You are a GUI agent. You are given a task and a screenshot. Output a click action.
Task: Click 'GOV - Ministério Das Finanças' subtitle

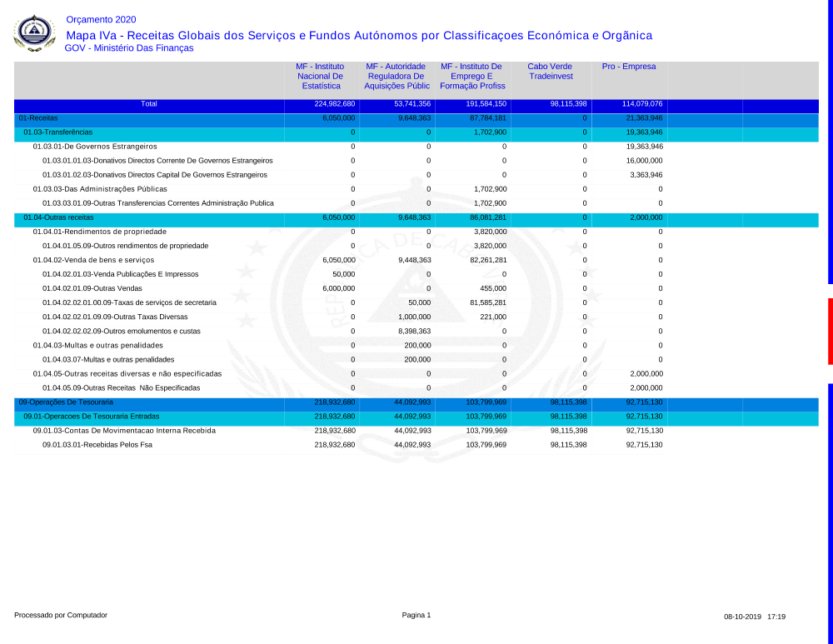point(129,48)
